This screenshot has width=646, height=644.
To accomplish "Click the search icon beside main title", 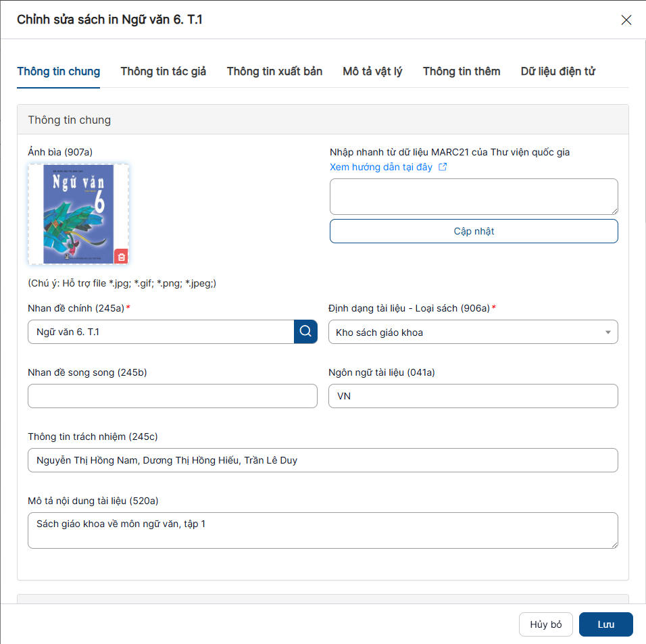I will point(305,332).
